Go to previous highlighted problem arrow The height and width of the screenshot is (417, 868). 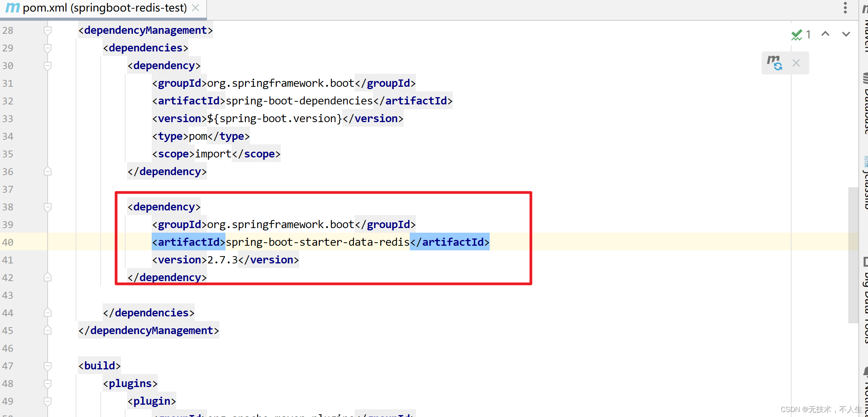pos(825,34)
